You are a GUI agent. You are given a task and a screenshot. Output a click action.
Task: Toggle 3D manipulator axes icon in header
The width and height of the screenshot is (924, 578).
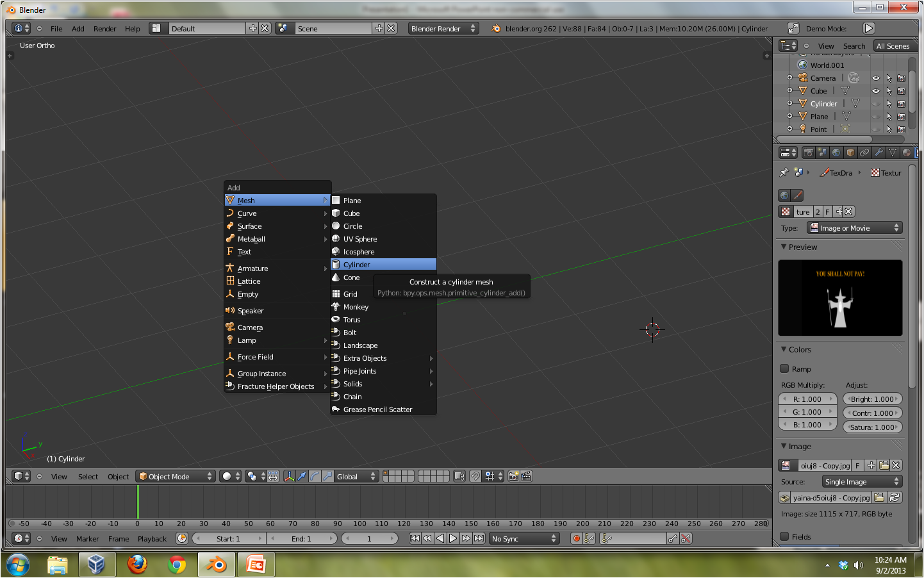click(289, 476)
